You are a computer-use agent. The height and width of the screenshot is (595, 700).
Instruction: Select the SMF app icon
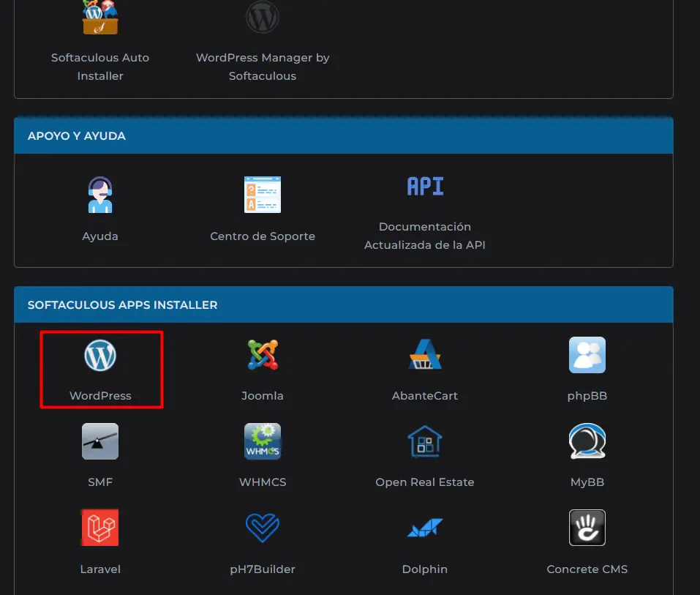(x=100, y=441)
